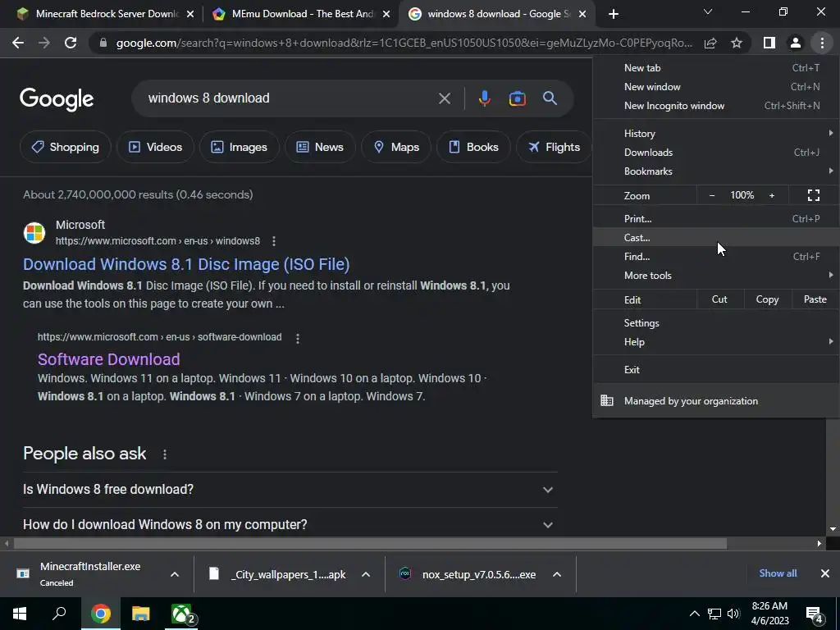This screenshot has height=630, width=840.
Task: Click the horizontal page scrollbar
Action: (370, 543)
